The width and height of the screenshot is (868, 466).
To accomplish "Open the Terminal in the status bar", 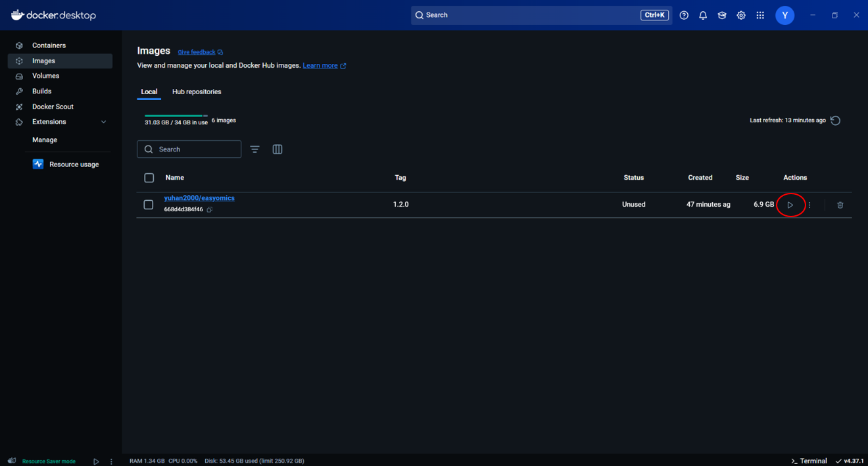I will [809, 461].
